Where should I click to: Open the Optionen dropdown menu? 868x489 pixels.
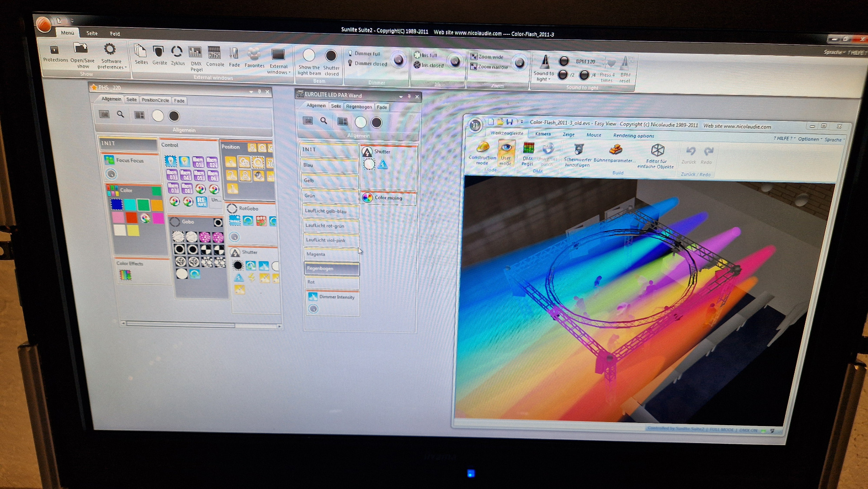(809, 139)
